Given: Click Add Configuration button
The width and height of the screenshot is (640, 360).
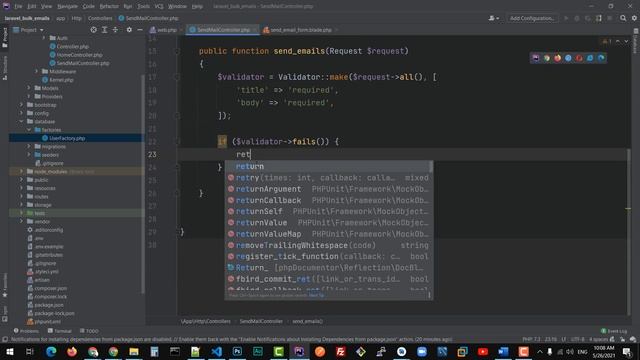Looking at the screenshot, I should 532,18.
